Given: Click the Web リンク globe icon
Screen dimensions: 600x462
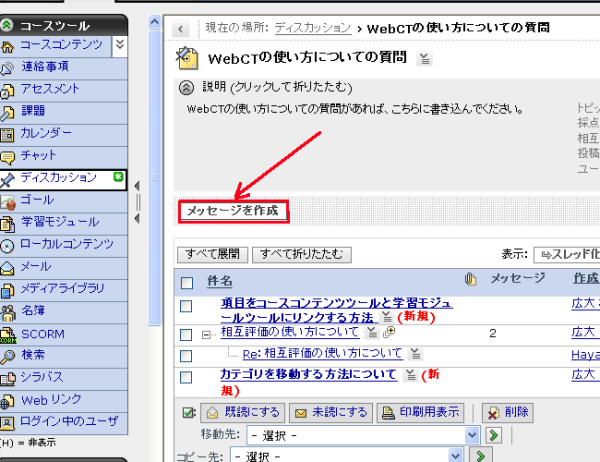Looking at the screenshot, I should (x=7, y=401).
